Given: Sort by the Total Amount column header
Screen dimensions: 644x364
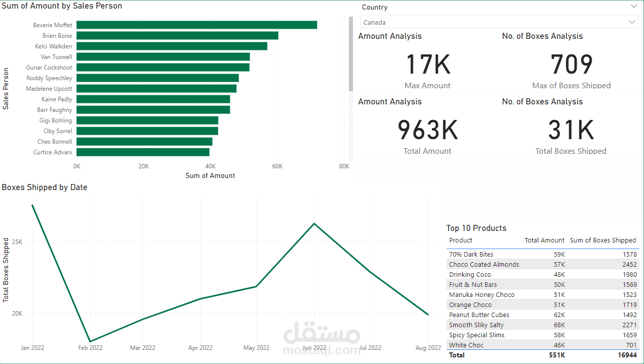Looking at the screenshot, I should pos(544,240).
